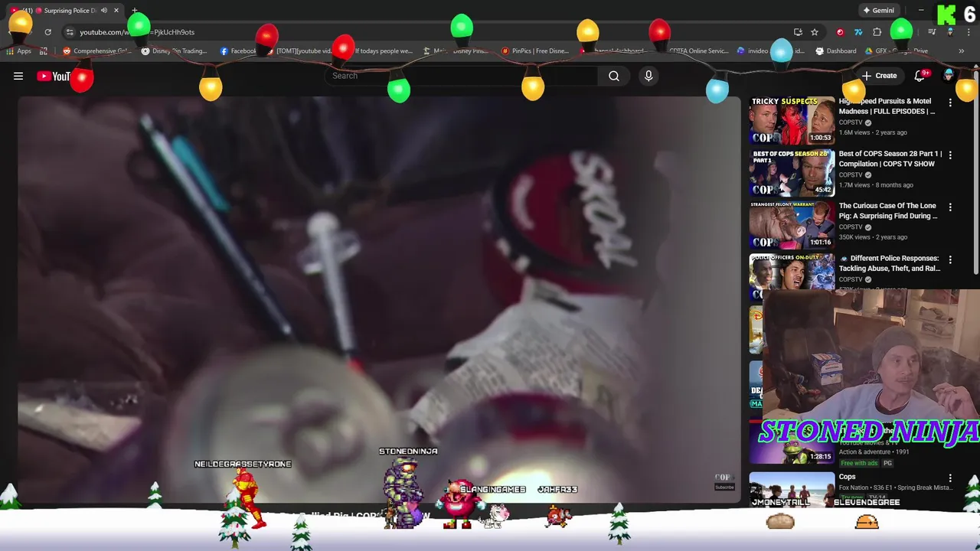
Task: Open Curious Case Of The Lone Pig title
Action: click(x=888, y=210)
